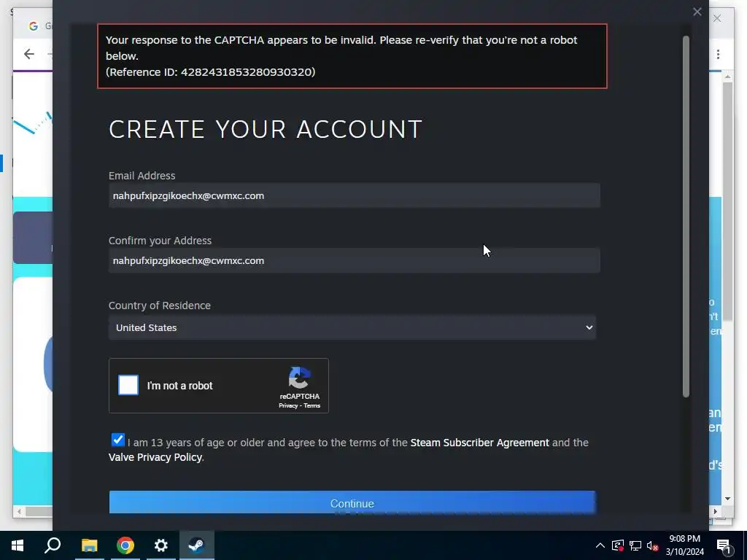This screenshot has height=560, width=747.
Task: Open the Valve Privacy Policy link
Action: click(155, 457)
